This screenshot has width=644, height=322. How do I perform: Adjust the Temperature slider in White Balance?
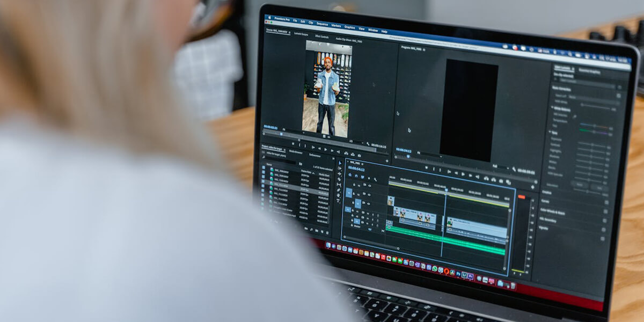click(x=594, y=125)
